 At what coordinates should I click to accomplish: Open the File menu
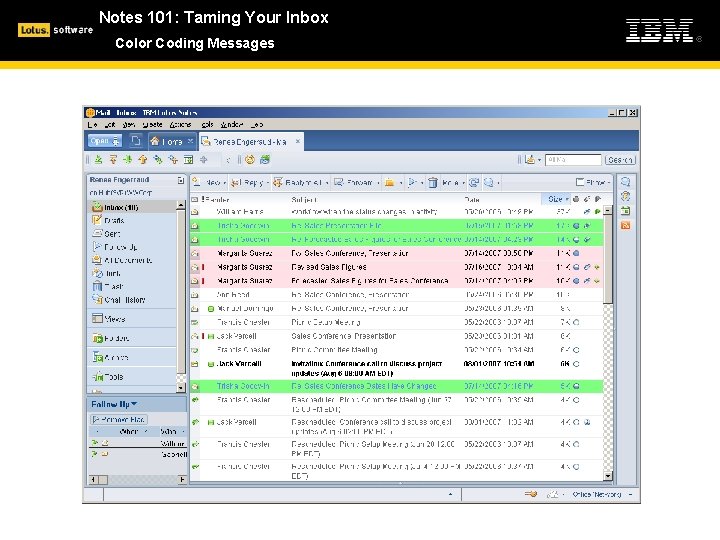click(x=92, y=124)
